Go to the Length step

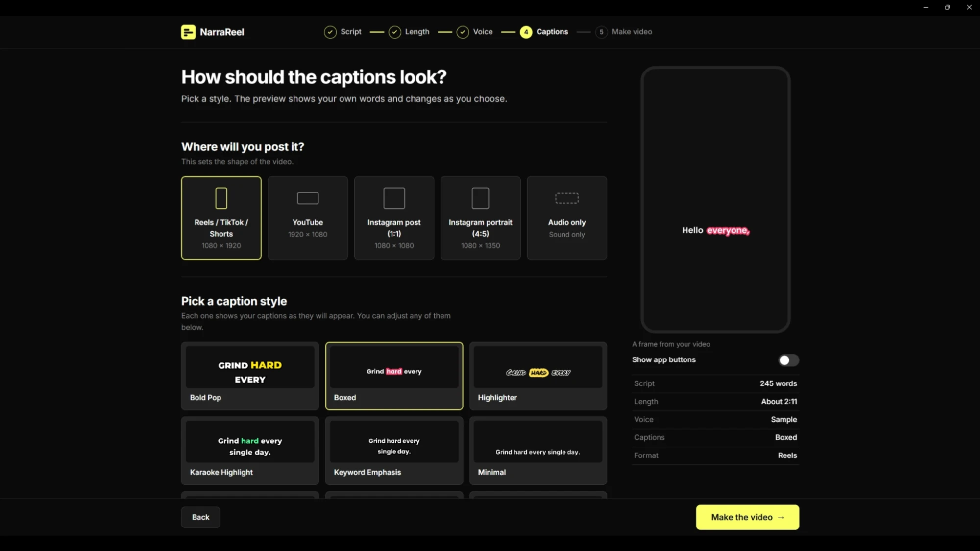409,32
